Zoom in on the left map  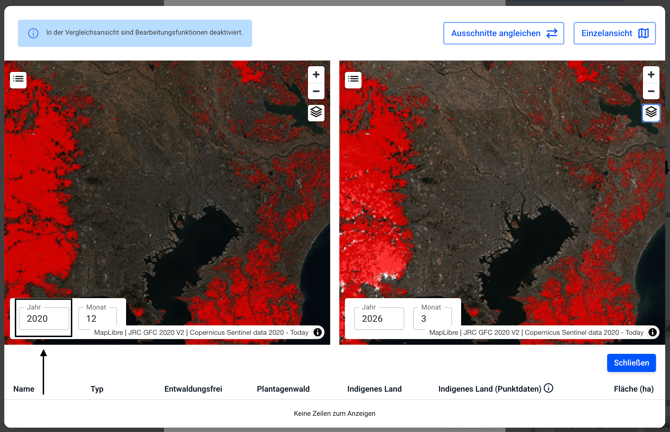(x=316, y=74)
